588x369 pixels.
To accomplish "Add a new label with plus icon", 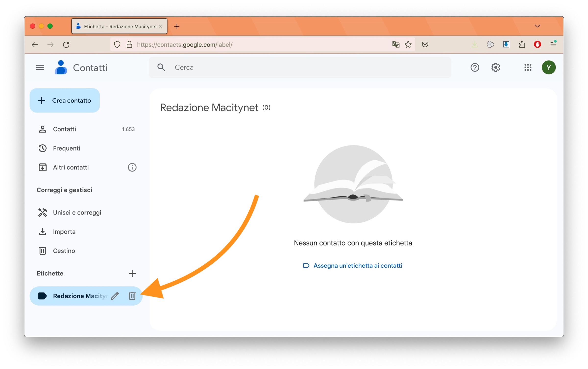I will coord(132,273).
